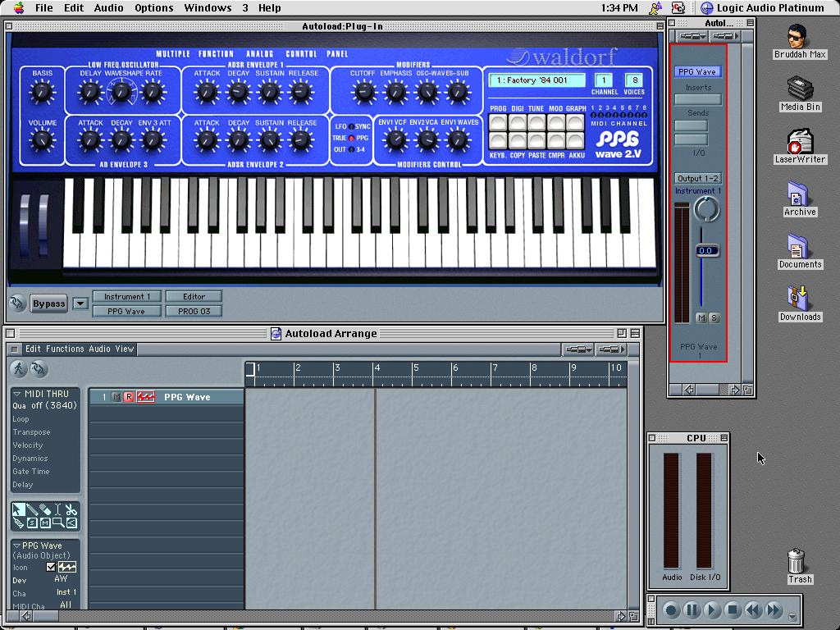Viewport: 840px width, 630px height.
Task: Open the Media Bin desktop icon
Action: point(800,94)
